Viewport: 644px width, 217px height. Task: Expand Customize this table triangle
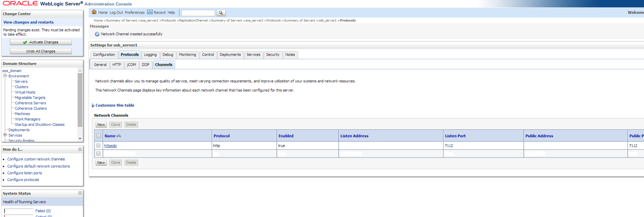pos(93,106)
